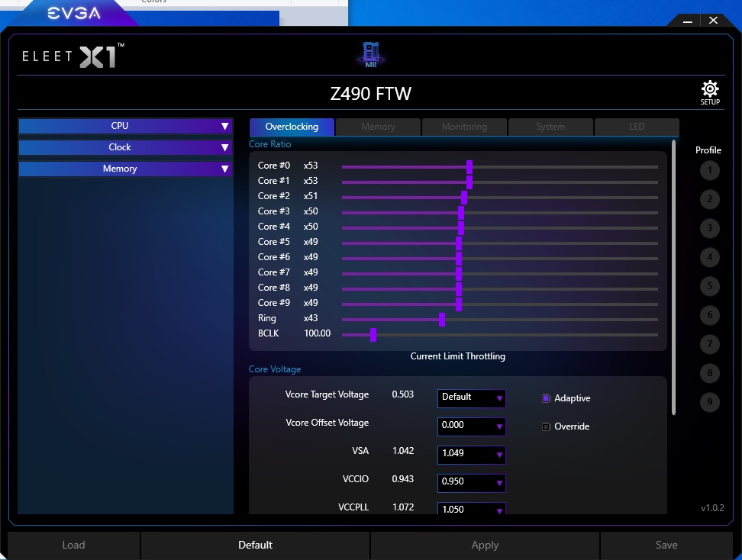Click the Core Voltage heading

[x=275, y=369]
